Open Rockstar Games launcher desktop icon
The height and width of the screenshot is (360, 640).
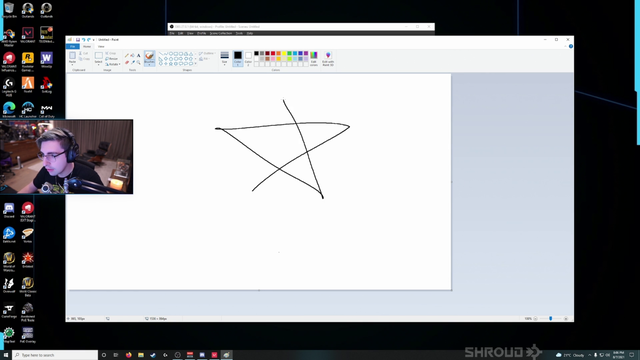click(28, 61)
